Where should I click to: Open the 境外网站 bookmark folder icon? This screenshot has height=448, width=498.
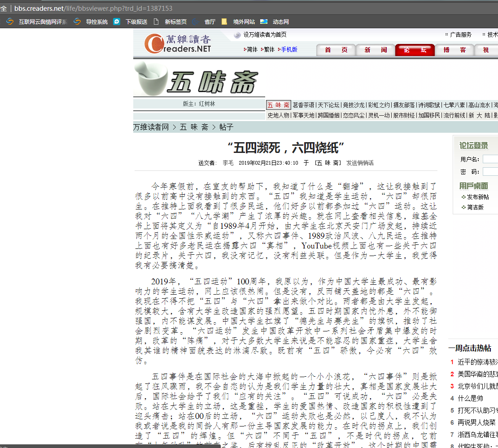pos(224,22)
